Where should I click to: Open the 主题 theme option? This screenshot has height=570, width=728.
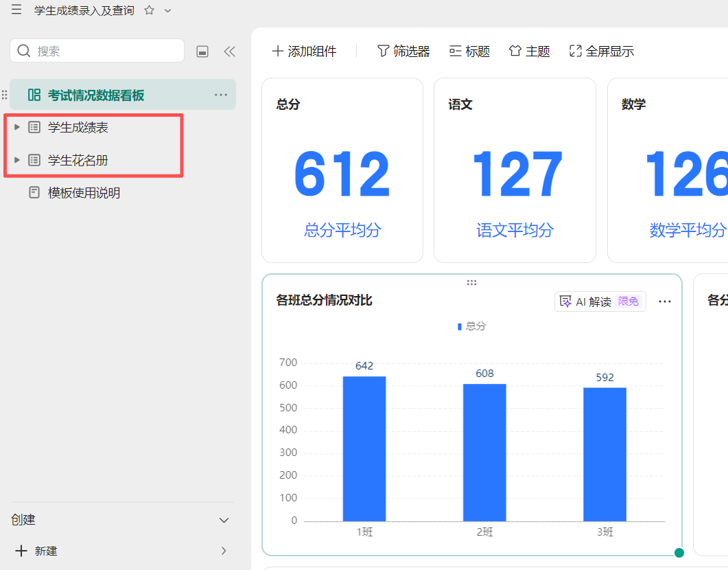coord(529,52)
